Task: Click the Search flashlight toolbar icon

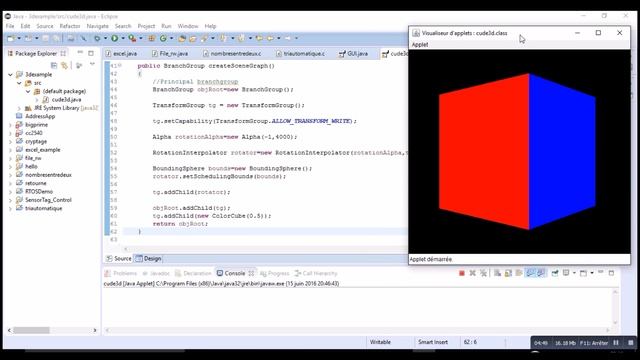Action: tap(203, 38)
